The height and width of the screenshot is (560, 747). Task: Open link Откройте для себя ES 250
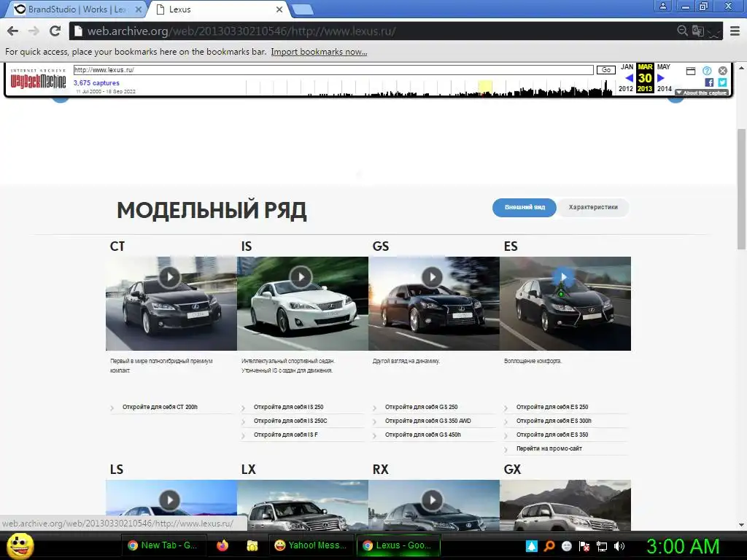(x=552, y=407)
